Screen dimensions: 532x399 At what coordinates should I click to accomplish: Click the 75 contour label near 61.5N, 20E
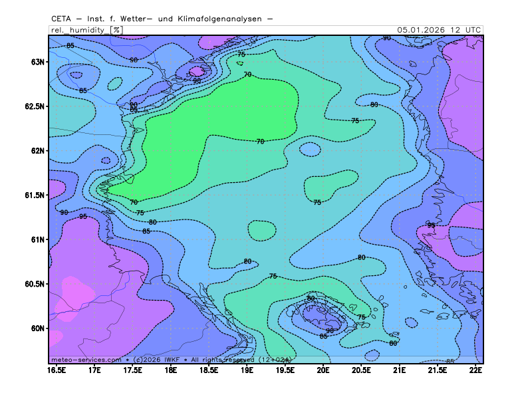coord(317,202)
